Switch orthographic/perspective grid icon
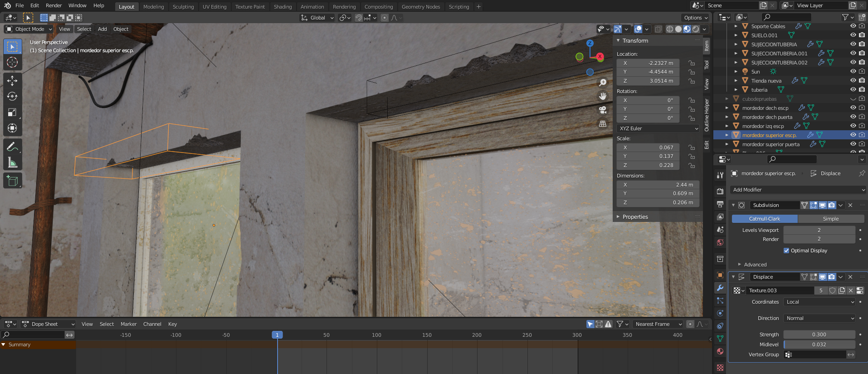The width and height of the screenshot is (868, 374). click(x=603, y=123)
